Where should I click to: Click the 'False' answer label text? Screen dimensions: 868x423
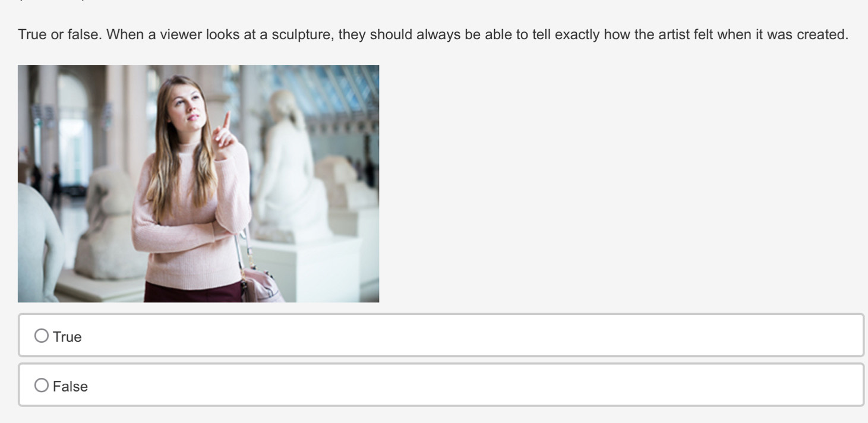(70, 386)
